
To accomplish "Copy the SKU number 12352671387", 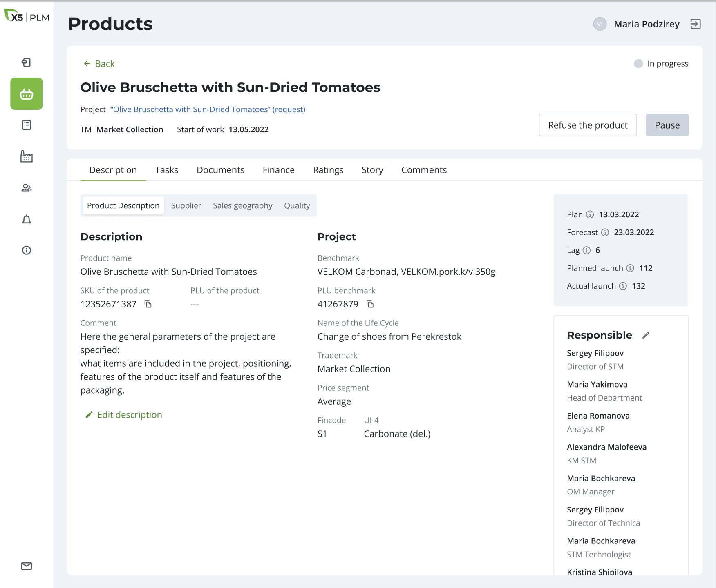I will tap(148, 304).
